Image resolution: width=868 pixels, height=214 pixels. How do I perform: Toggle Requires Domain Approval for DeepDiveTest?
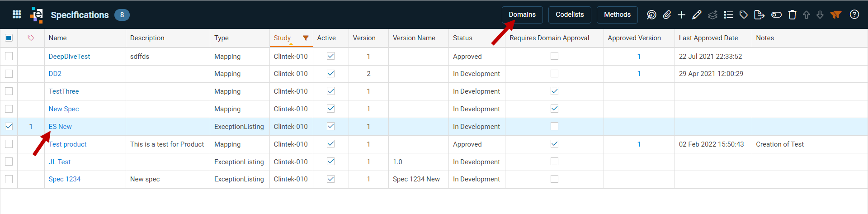[x=554, y=56]
